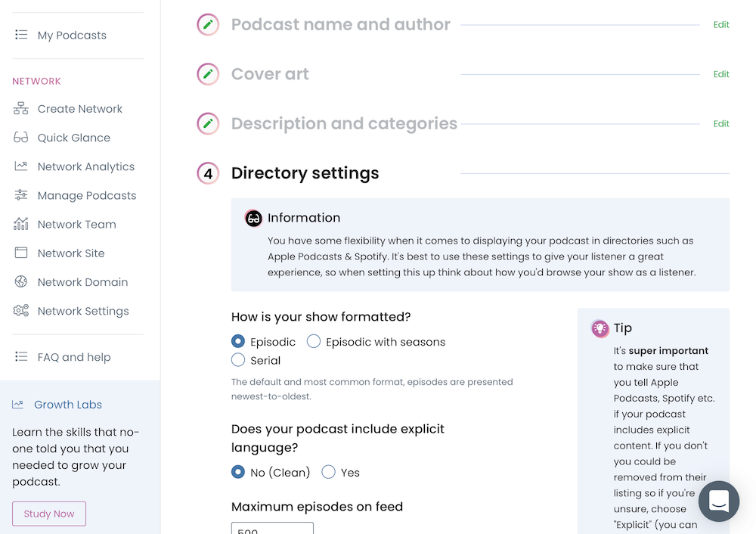Choose No (Clean) for explicit language
756x534 pixels.
pos(237,472)
